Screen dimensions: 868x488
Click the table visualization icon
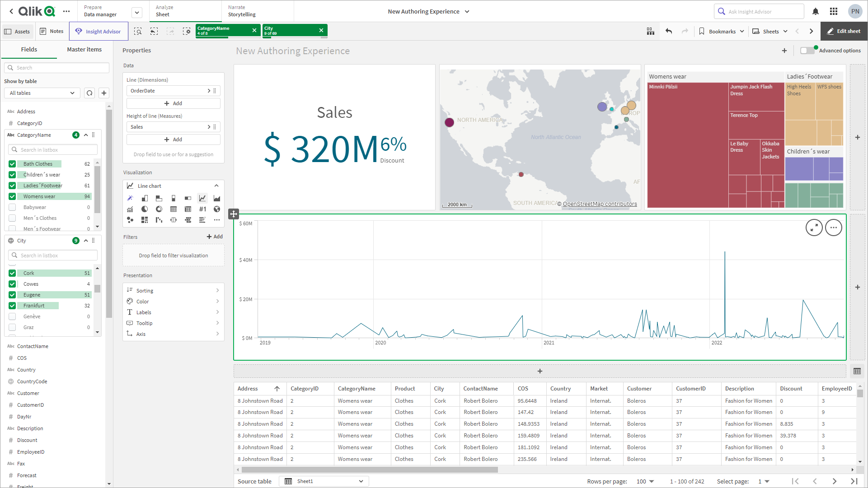coord(174,209)
